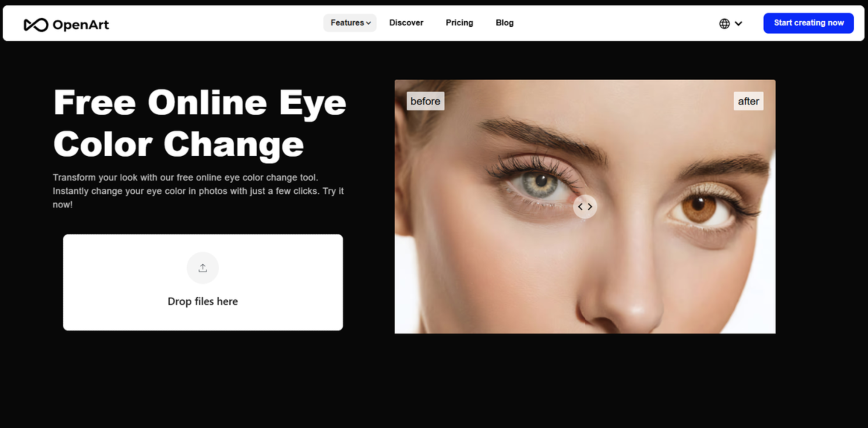Screen dimensions: 868x428
Task: Click the upload arrow icon
Action: 202,268
